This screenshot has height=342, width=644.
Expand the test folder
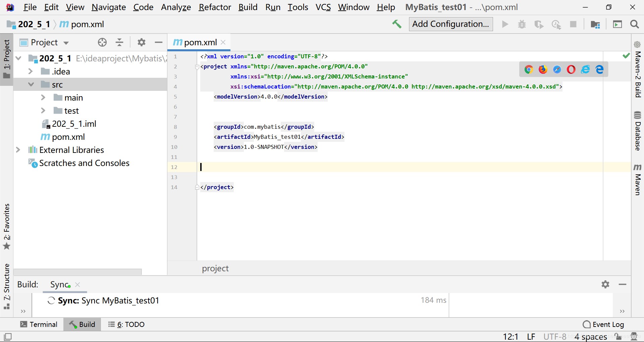43,111
